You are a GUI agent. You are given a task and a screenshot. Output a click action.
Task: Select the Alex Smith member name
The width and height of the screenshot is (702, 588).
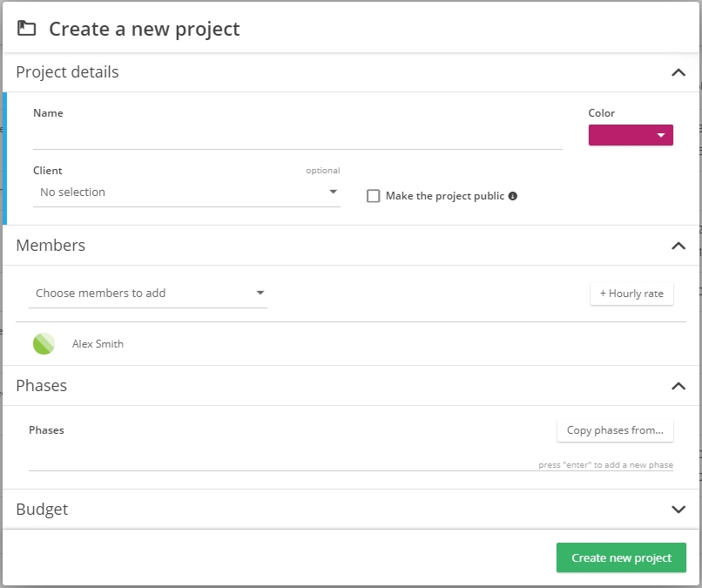[98, 344]
